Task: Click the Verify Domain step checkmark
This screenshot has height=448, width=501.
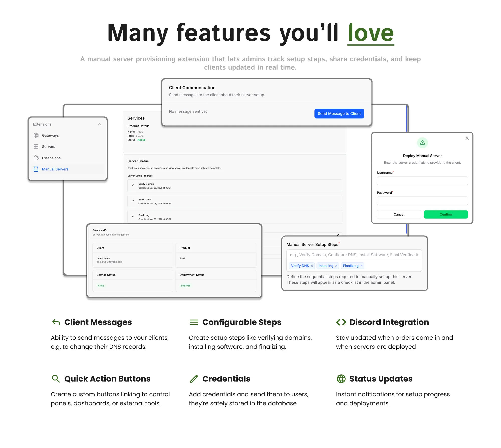Action: [133, 185]
